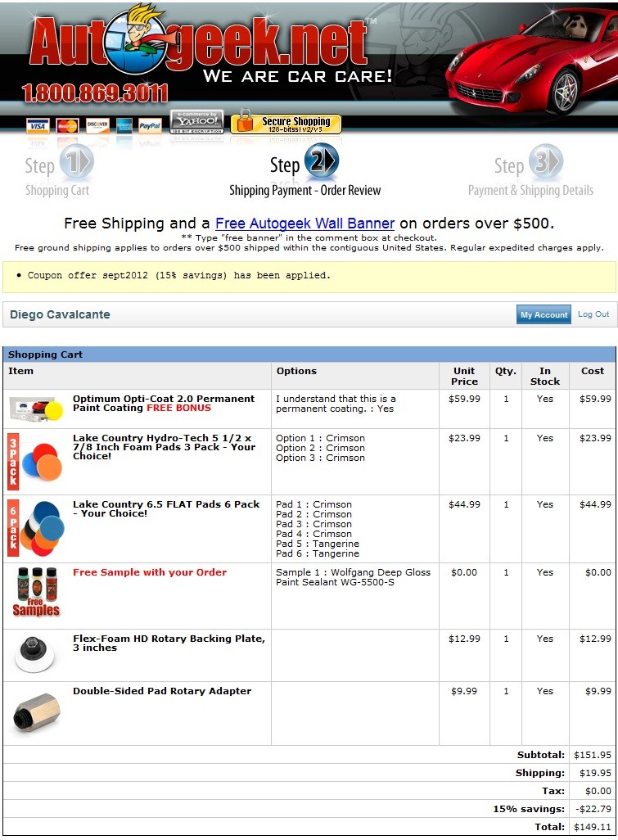Click the 3 Pack foam pads thumbnail
This screenshot has height=840, width=618.
point(36,461)
